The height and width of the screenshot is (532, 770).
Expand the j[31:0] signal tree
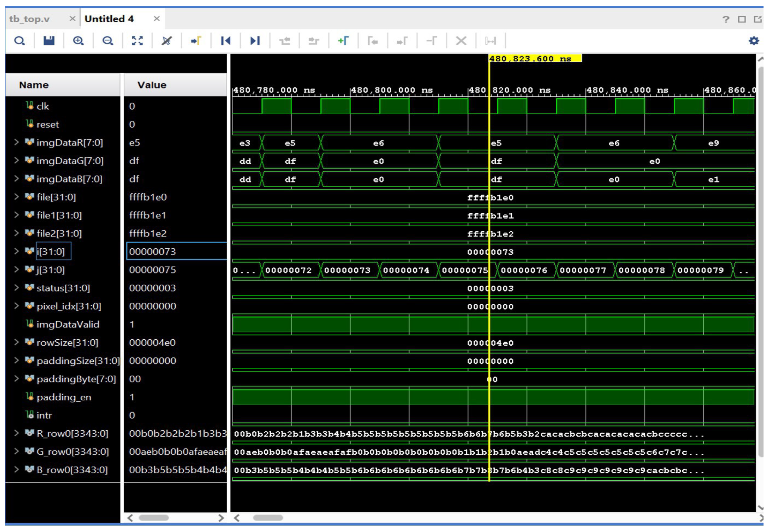coord(16,269)
